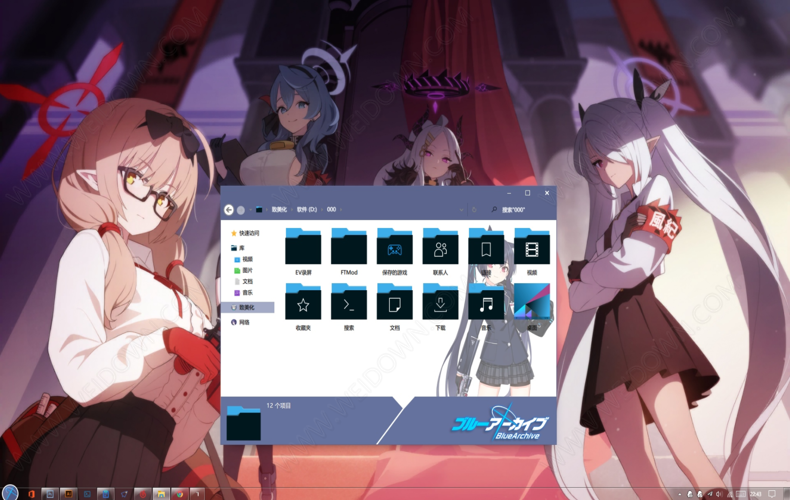Close the Explorer window

547,193
